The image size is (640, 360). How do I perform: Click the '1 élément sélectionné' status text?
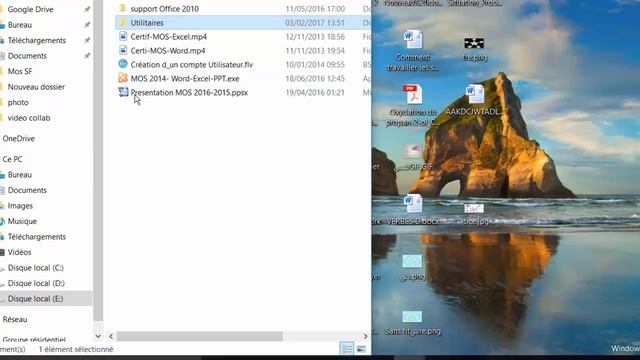(x=76, y=349)
